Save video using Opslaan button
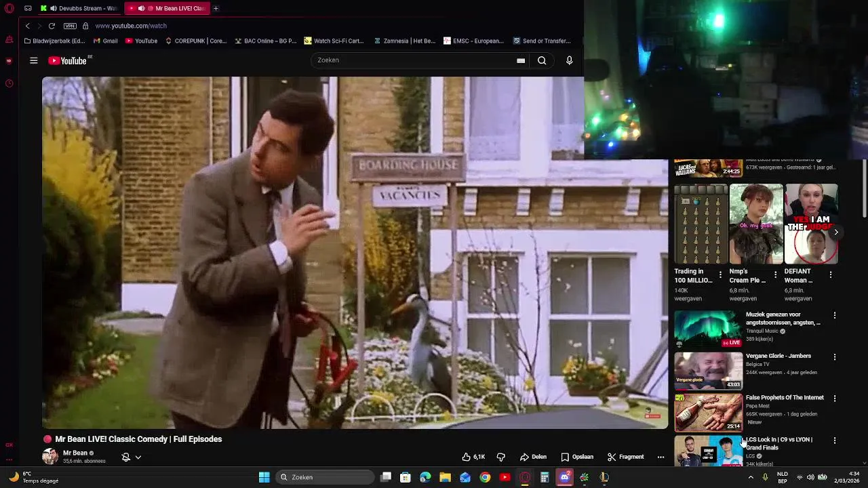The height and width of the screenshot is (488, 868). pos(577,457)
